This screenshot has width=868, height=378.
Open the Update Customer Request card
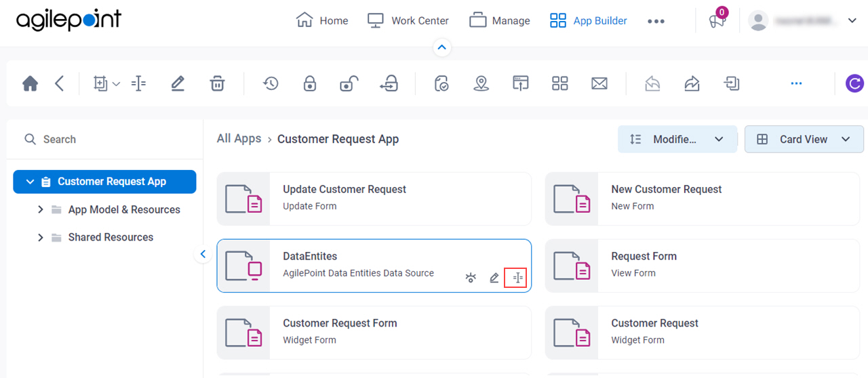point(374,198)
